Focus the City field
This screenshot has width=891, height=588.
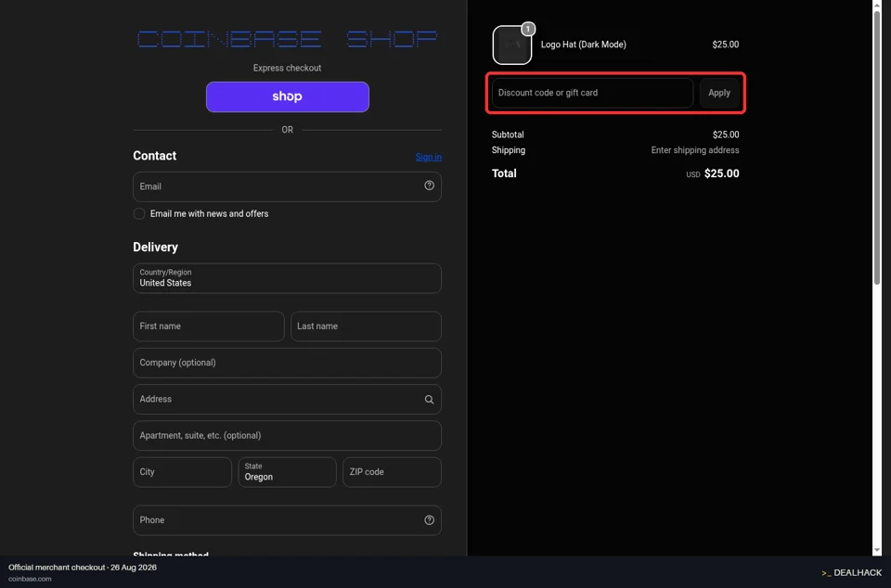click(x=183, y=472)
